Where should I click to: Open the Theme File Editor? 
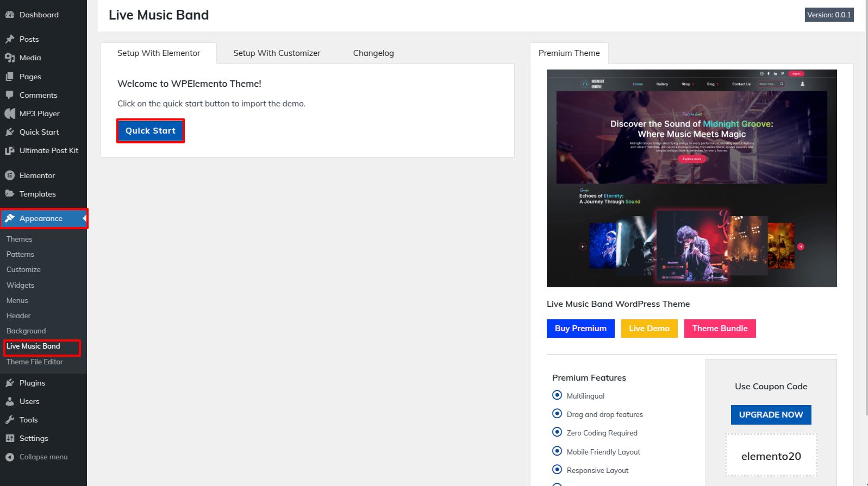pyautogui.click(x=35, y=362)
